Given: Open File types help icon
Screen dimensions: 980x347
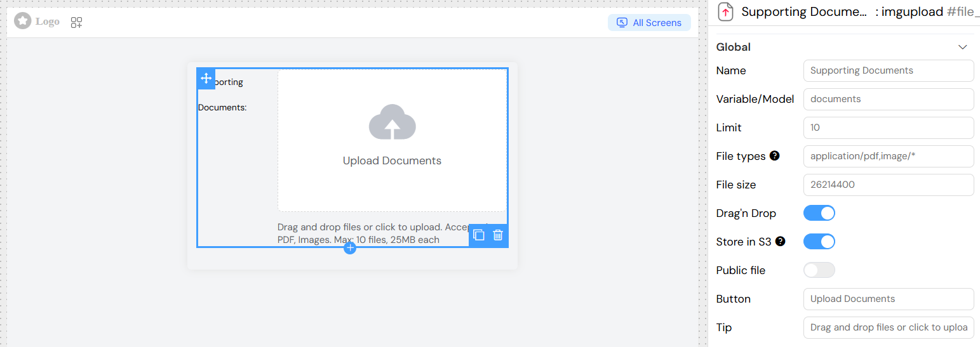Looking at the screenshot, I should tap(774, 155).
